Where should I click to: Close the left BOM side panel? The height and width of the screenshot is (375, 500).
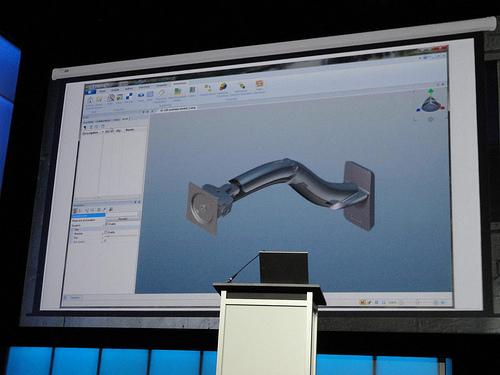[x=147, y=112]
